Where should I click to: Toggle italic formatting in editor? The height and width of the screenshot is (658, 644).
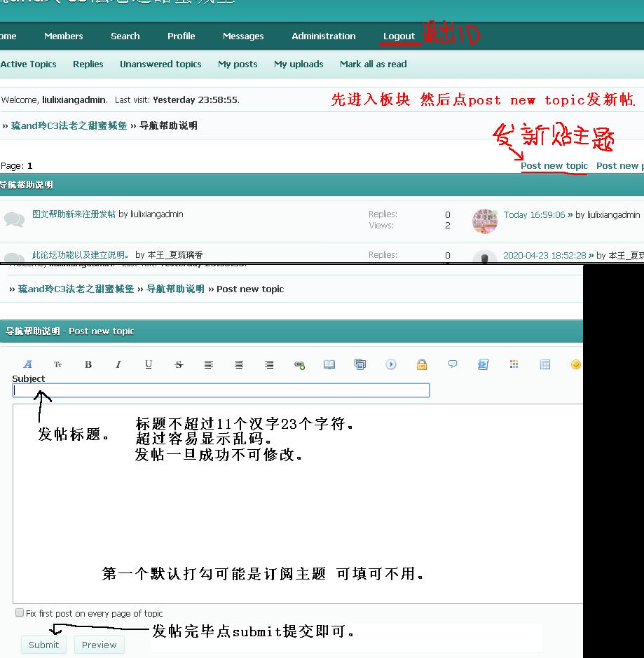(118, 364)
